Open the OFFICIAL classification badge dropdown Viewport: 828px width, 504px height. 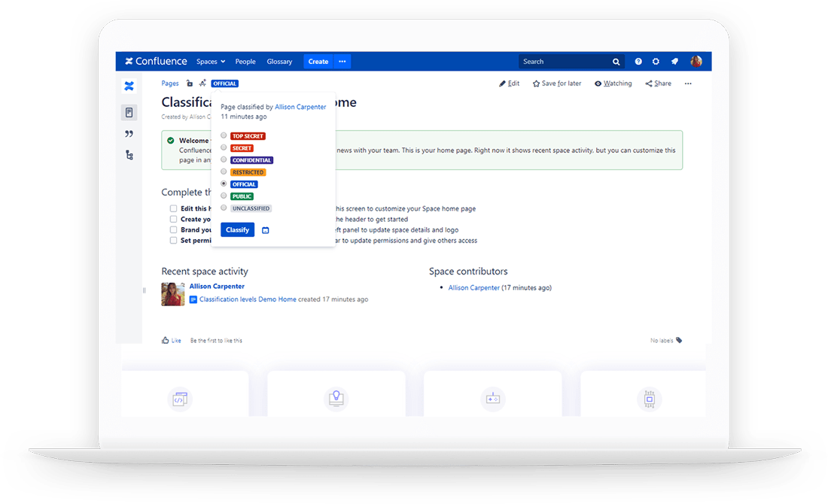tap(225, 83)
